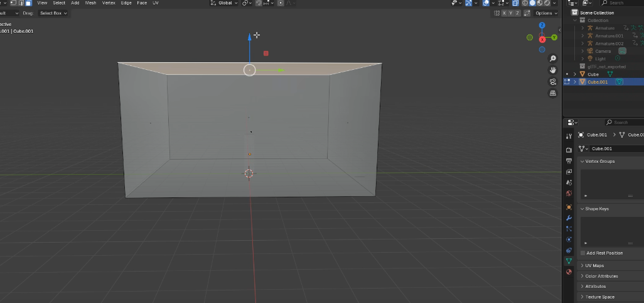Select solid viewport shading mode
The height and width of the screenshot is (303, 644).
pos(532,3)
